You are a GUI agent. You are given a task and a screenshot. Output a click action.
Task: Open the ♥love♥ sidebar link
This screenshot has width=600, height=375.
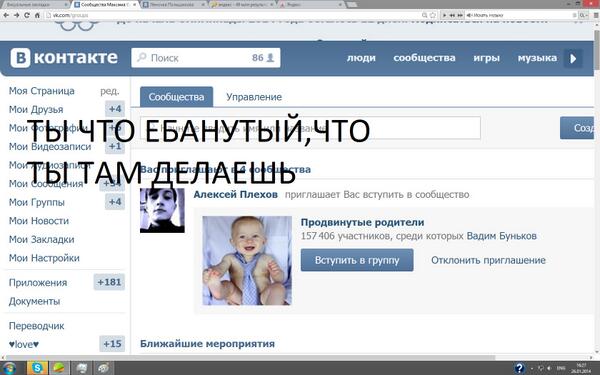tap(24, 344)
